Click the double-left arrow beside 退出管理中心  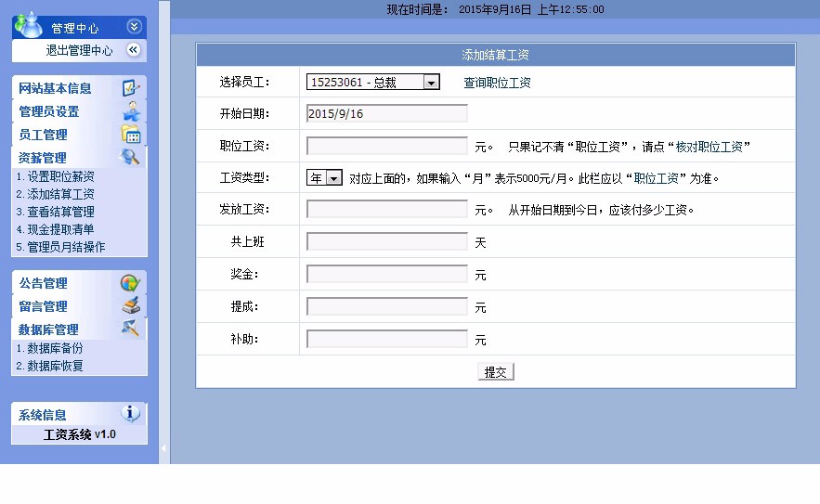134,50
